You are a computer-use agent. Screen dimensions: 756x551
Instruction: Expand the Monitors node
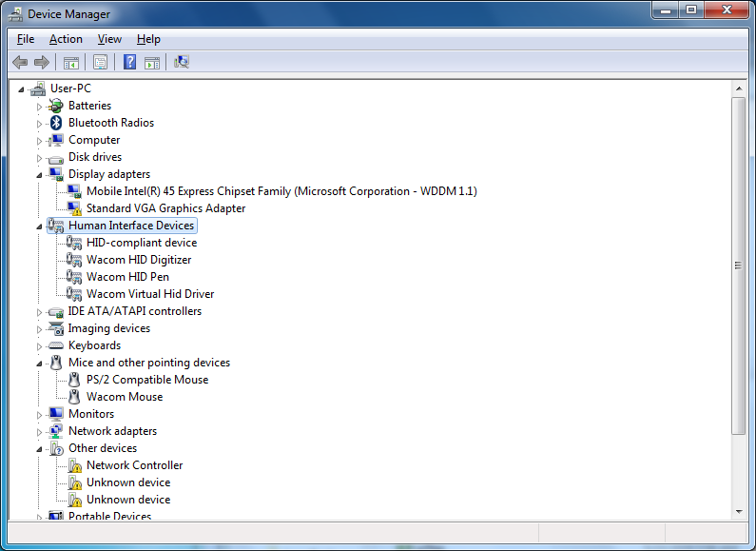pos(40,415)
